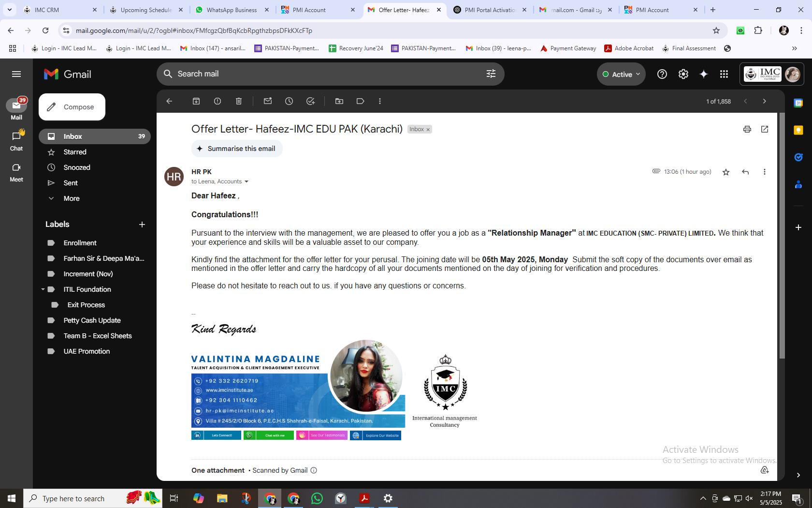Click Windows taskbar search box
This screenshot has width=812, height=508.
[x=93, y=498]
